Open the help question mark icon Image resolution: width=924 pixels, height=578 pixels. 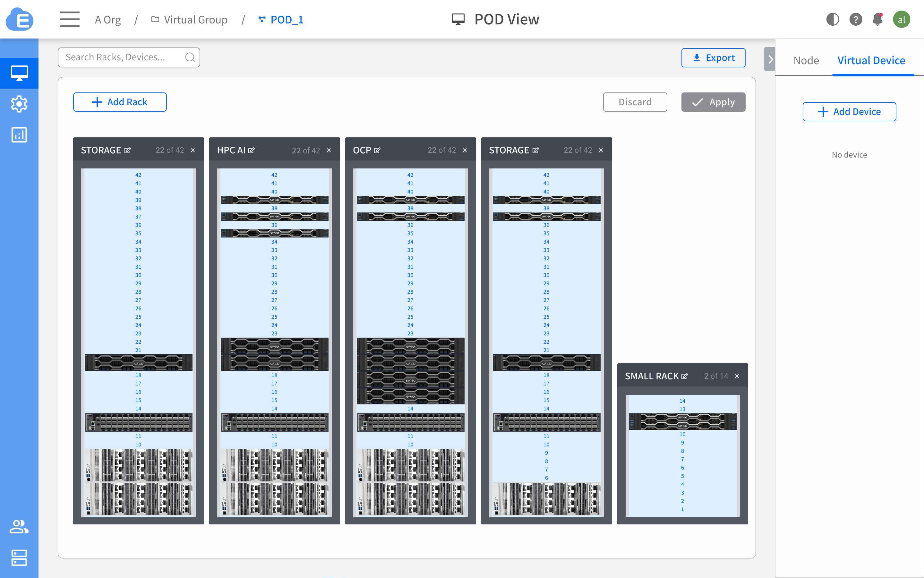(855, 19)
